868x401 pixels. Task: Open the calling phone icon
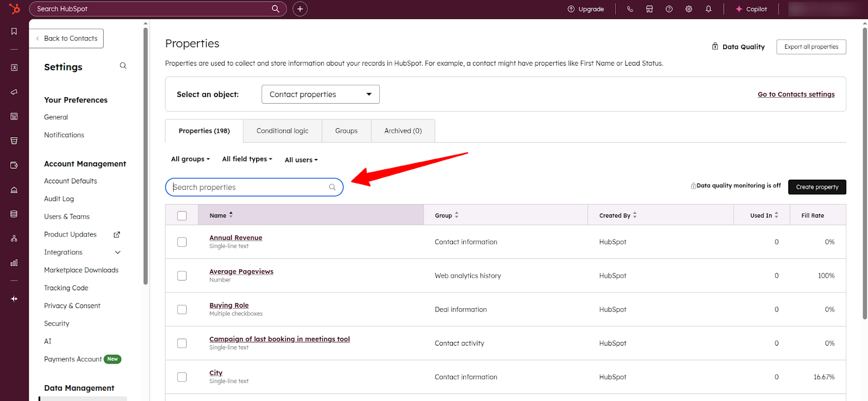point(630,9)
